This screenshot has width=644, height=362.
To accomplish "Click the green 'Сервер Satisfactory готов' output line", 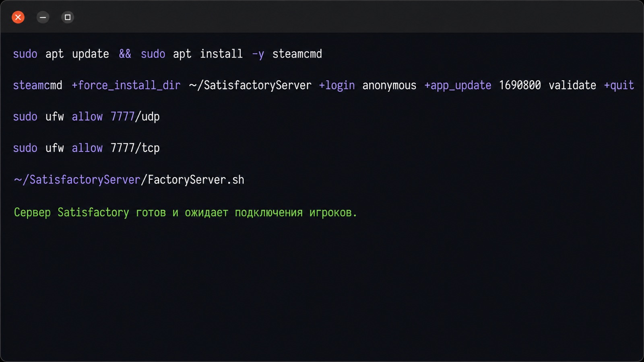I will pyautogui.click(x=186, y=212).
